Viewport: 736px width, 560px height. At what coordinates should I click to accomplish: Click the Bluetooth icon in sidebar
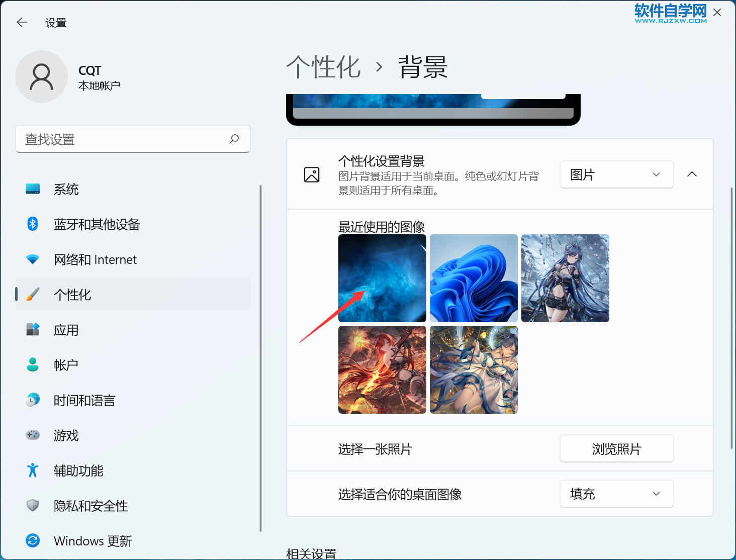pos(33,224)
